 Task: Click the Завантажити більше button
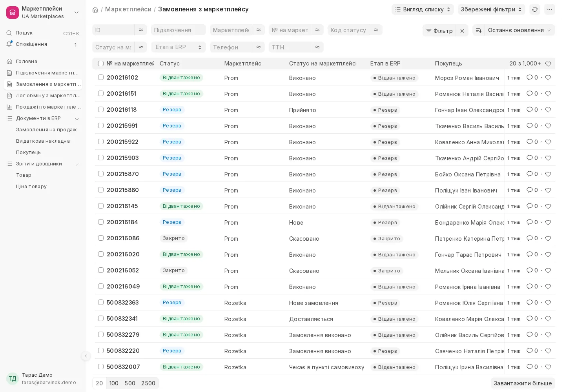pos(523,383)
